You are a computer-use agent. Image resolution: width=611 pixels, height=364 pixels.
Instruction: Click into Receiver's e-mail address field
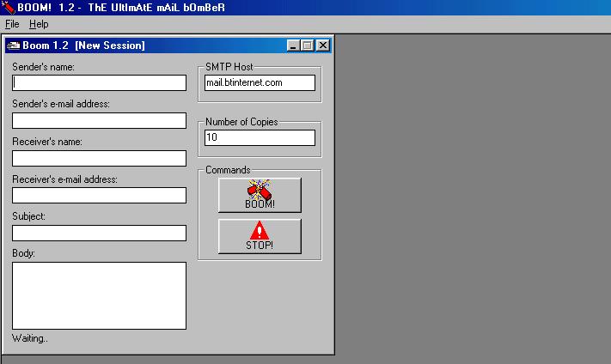click(x=99, y=195)
